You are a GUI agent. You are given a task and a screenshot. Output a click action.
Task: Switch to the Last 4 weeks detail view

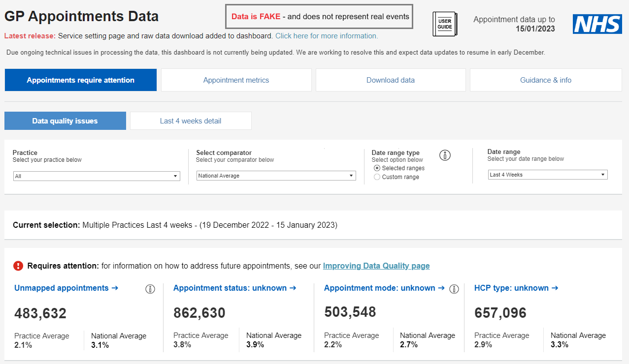pos(191,121)
